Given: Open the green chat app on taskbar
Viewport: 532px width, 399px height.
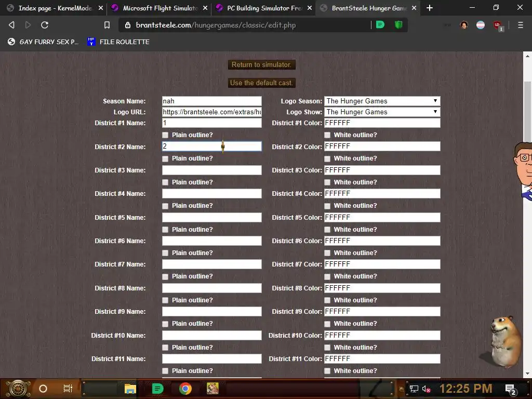Looking at the screenshot, I should (x=157, y=389).
